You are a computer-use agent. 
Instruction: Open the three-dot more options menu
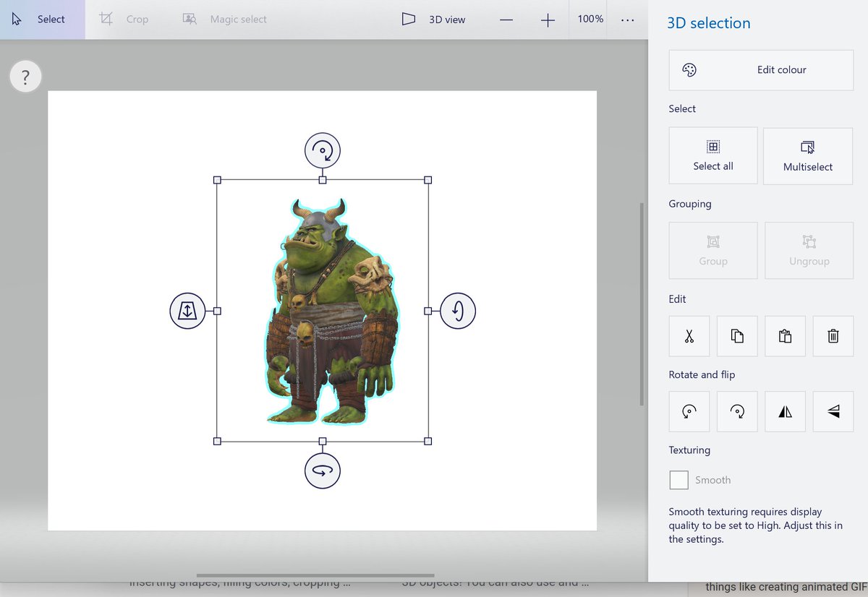coord(627,20)
